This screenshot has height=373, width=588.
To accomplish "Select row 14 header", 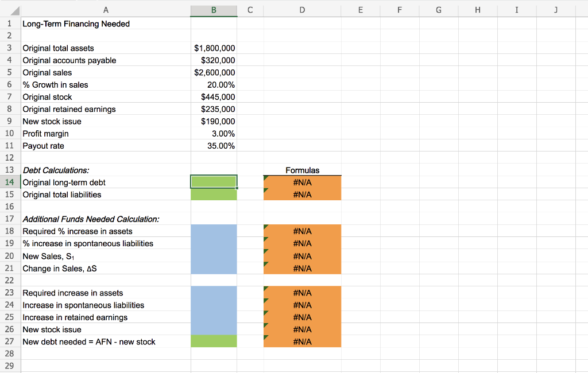I will coord(10,182).
